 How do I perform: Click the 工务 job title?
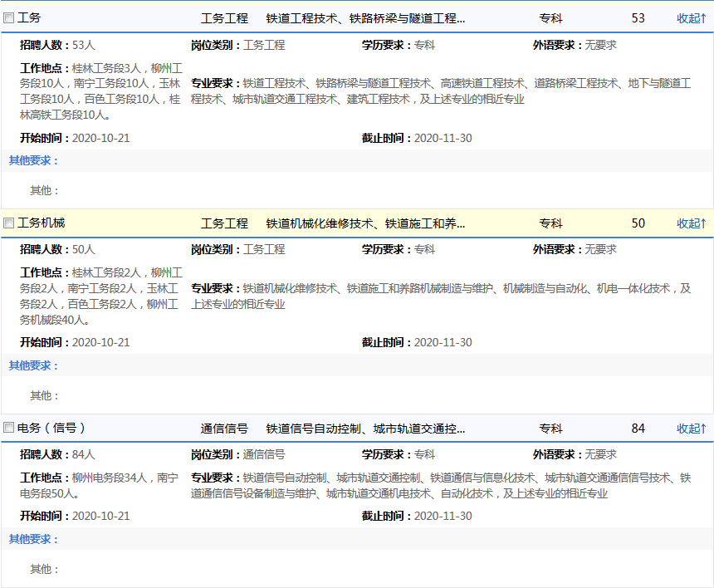click(29, 17)
